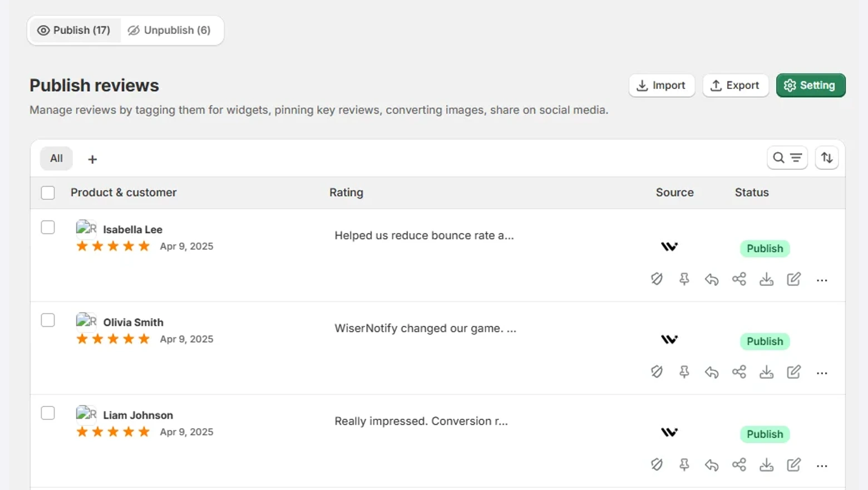Select Olivia Smith's review checkbox
Viewport: 868px width, 490px height.
click(x=48, y=321)
